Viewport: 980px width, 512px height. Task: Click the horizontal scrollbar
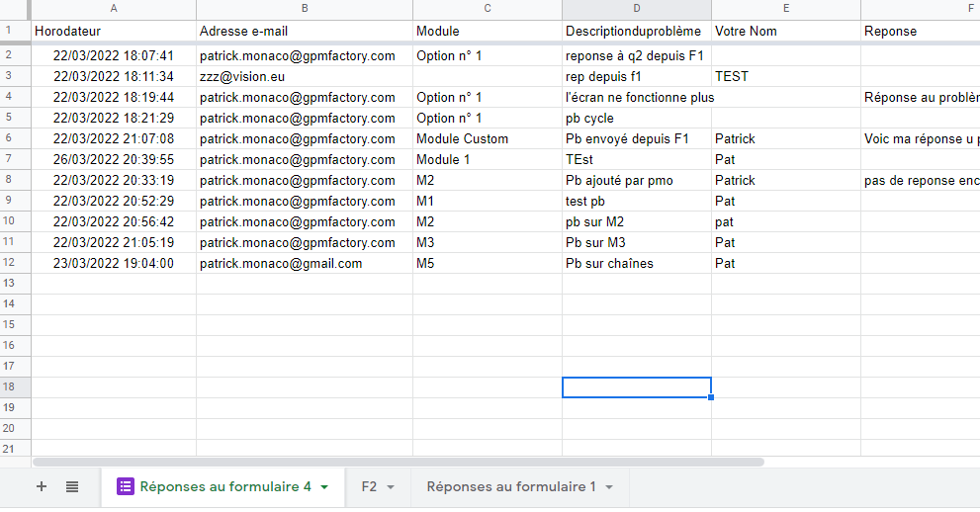pos(399,462)
